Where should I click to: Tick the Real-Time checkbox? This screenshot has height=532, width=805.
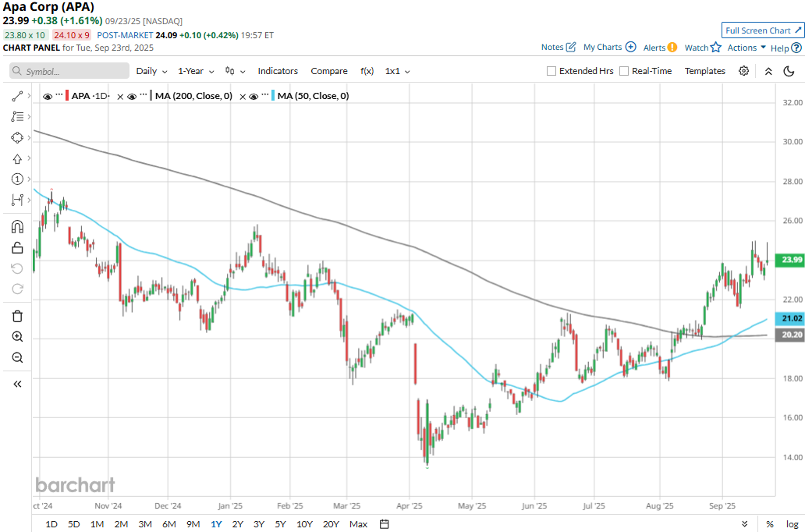(624, 71)
